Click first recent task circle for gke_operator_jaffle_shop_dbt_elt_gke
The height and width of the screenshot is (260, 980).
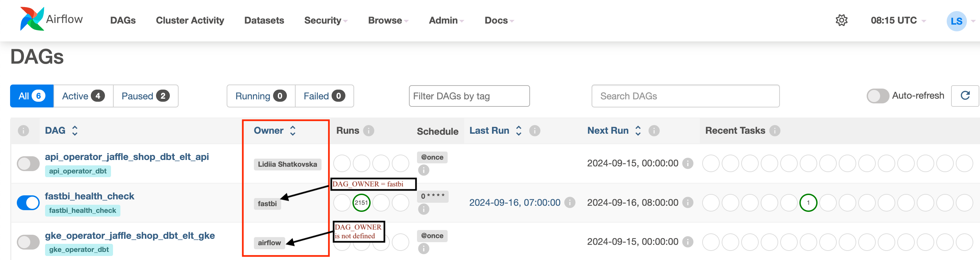point(711,242)
